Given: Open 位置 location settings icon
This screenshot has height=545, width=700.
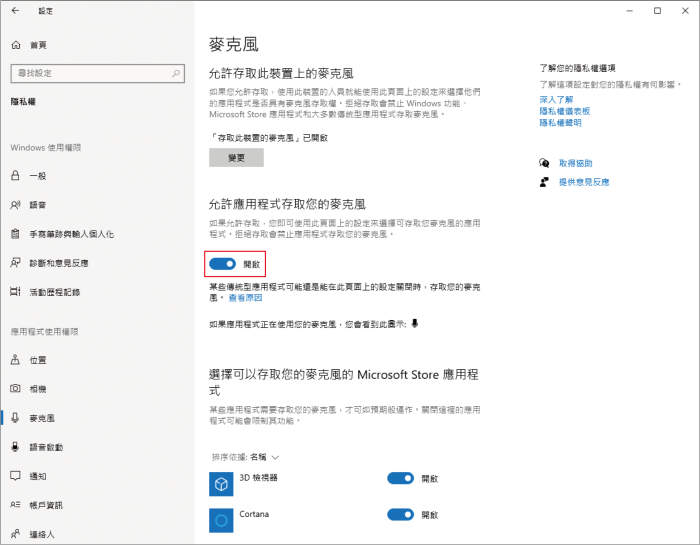Looking at the screenshot, I should (x=15, y=359).
